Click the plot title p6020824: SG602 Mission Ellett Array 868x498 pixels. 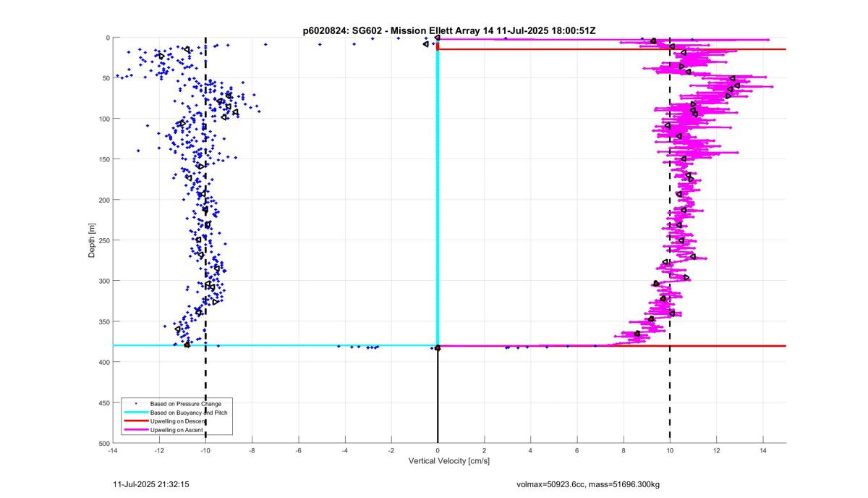tap(448, 30)
